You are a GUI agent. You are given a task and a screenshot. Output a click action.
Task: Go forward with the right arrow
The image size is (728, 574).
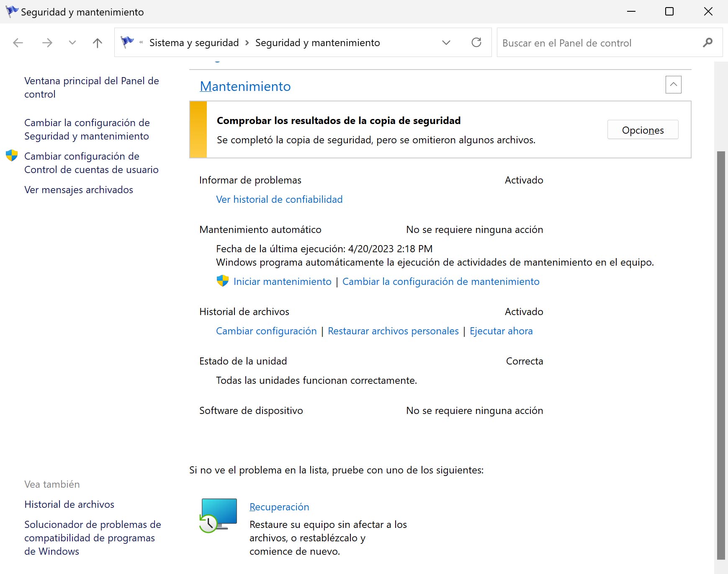[47, 43]
